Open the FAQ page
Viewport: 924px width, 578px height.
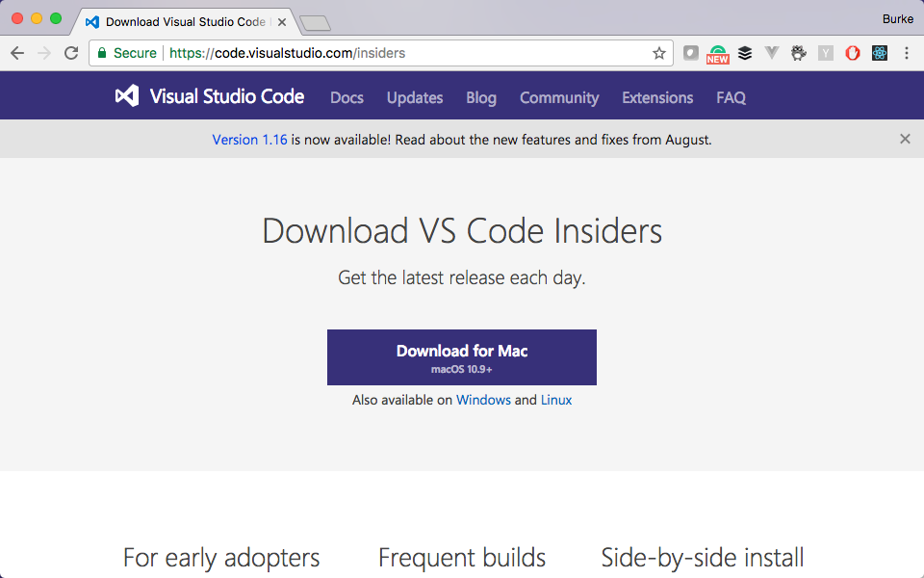731,98
